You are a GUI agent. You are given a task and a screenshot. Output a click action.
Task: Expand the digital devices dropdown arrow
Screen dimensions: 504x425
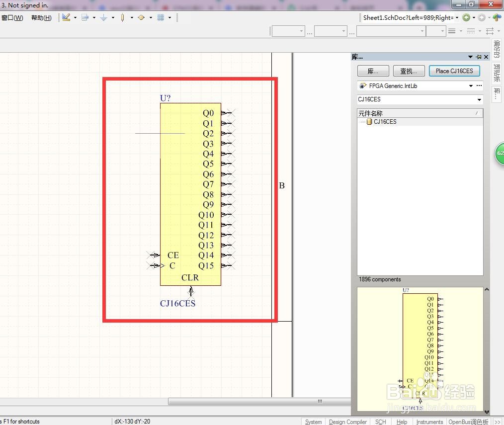tap(132, 18)
